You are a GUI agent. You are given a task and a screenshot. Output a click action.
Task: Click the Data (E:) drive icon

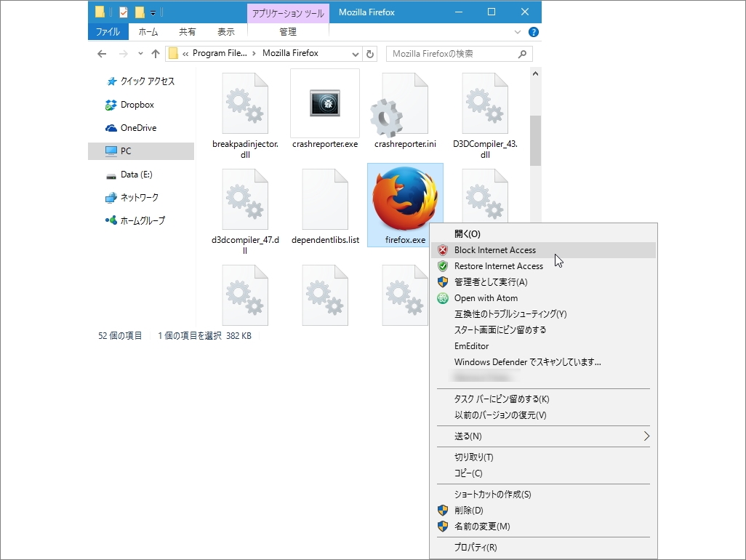(x=111, y=176)
